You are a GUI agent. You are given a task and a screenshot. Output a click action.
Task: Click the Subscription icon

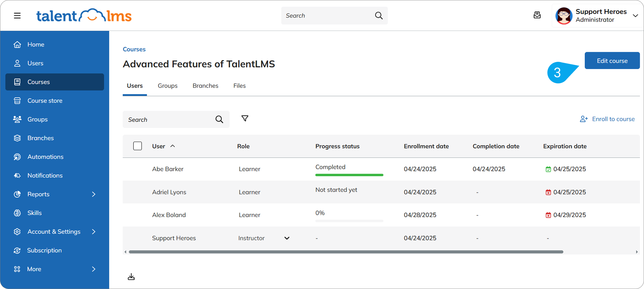point(17,250)
